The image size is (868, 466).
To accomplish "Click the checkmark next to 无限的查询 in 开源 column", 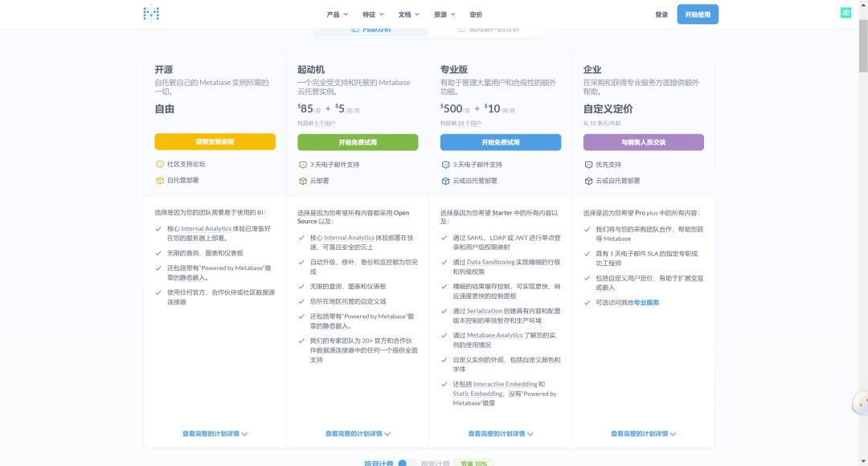I will coord(158,253).
